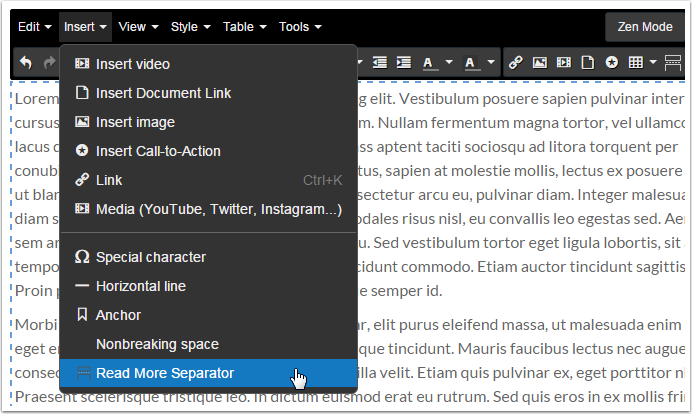This screenshot has width=692, height=414.
Task: Click the Decrease indent toolbar icon
Action: [380, 62]
